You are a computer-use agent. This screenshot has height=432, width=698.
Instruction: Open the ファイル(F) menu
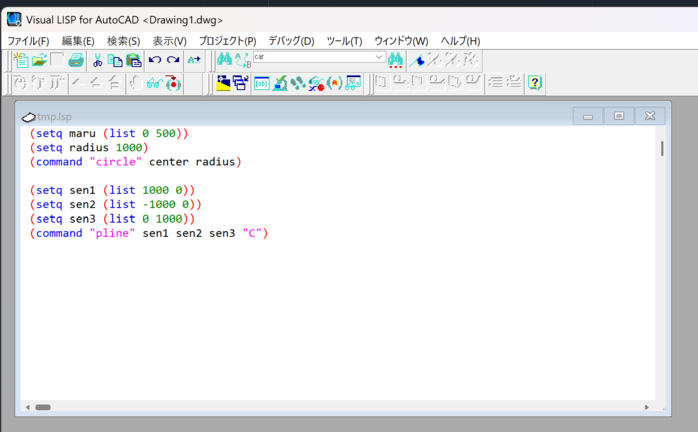pyautogui.click(x=28, y=41)
